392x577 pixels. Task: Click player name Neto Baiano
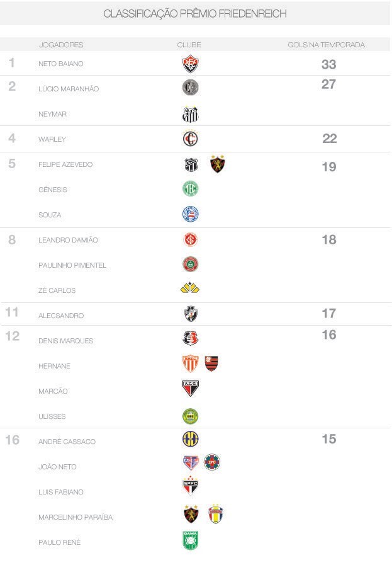click(60, 64)
